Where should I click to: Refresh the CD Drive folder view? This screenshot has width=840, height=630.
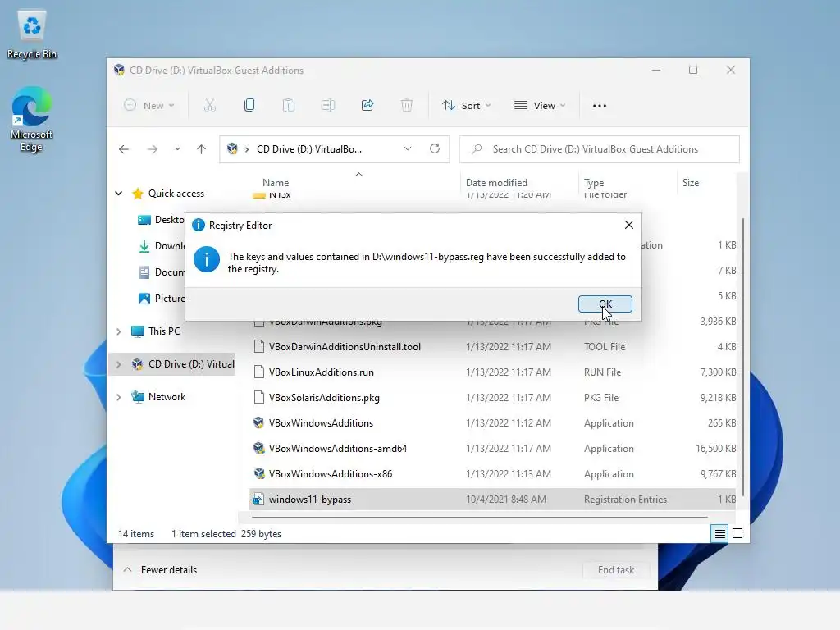click(435, 149)
